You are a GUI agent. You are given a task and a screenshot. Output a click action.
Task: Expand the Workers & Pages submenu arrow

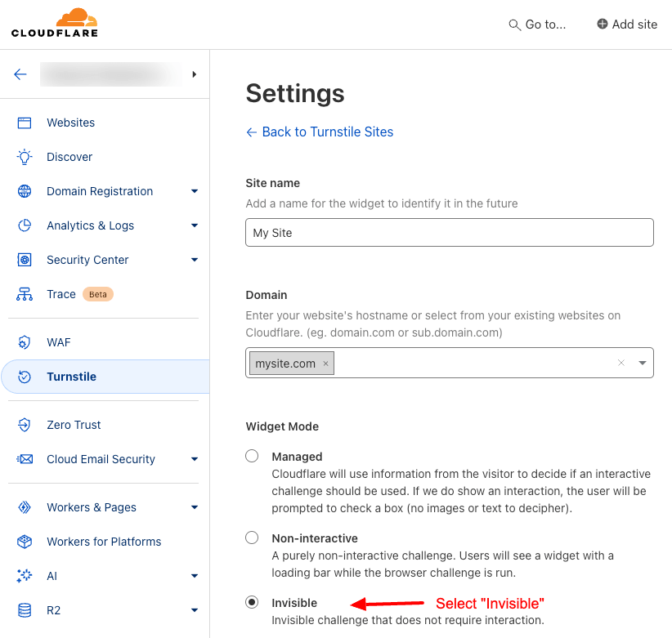click(195, 507)
